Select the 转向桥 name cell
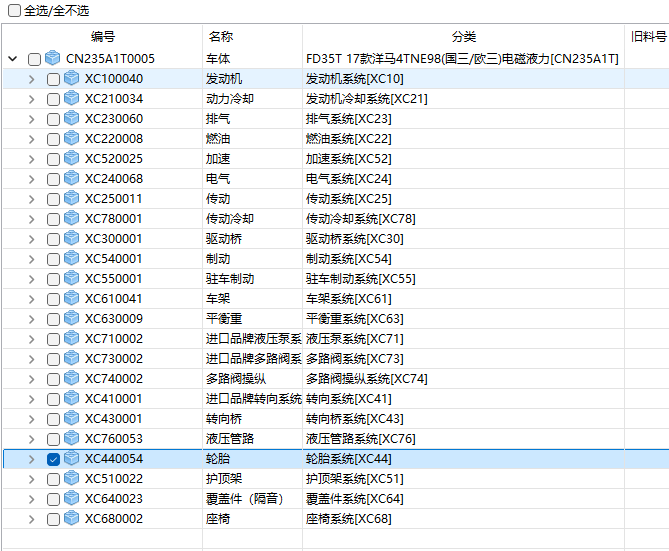This screenshot has width=669, height=551. (223, 419)
